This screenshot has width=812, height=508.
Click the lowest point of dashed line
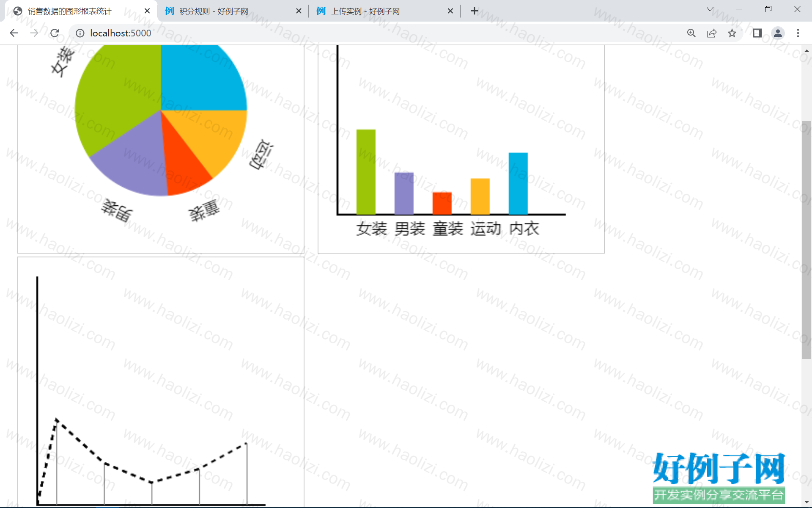tap(152, 482)
